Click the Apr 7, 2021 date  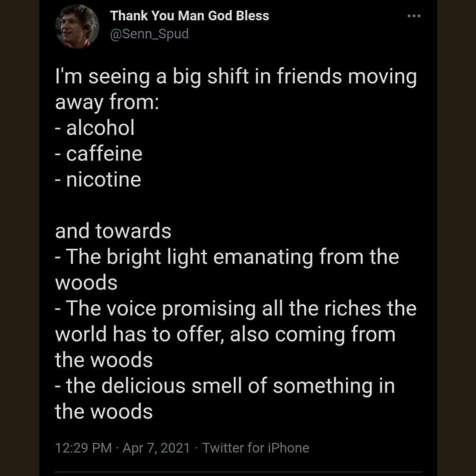156,448
